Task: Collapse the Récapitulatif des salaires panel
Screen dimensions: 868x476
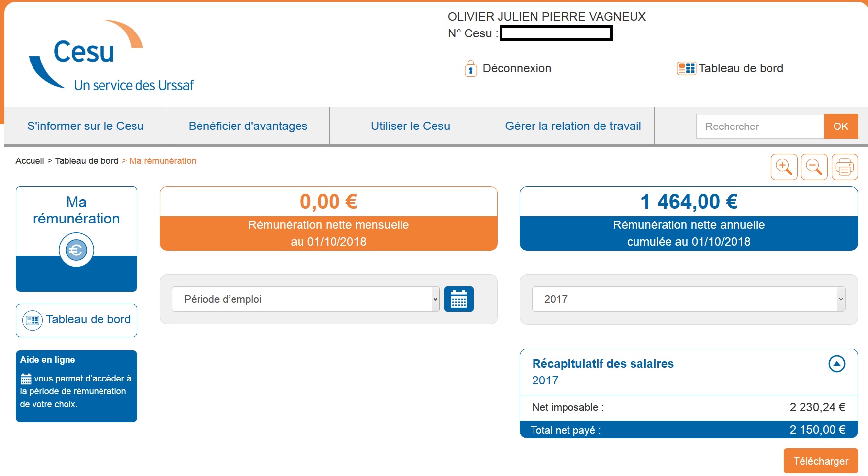Action: pos(836,364)
